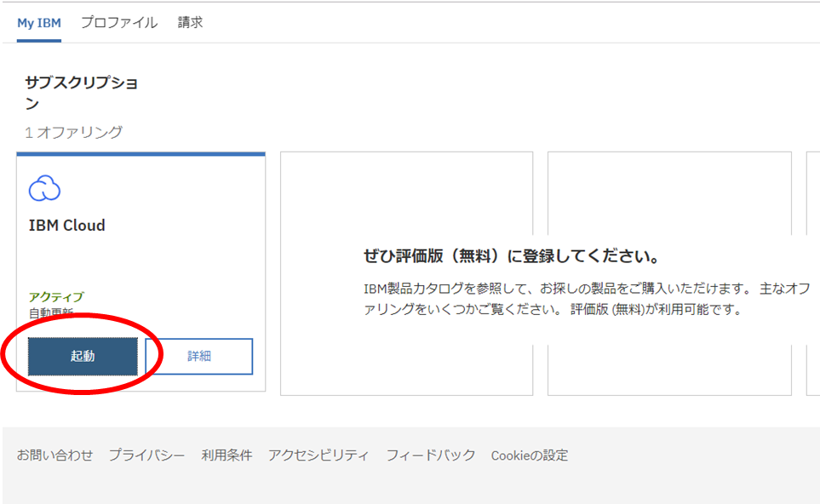Open the お問い合わせ footer link
Viewport: 820px width, 504px height.
click(54, 455)
